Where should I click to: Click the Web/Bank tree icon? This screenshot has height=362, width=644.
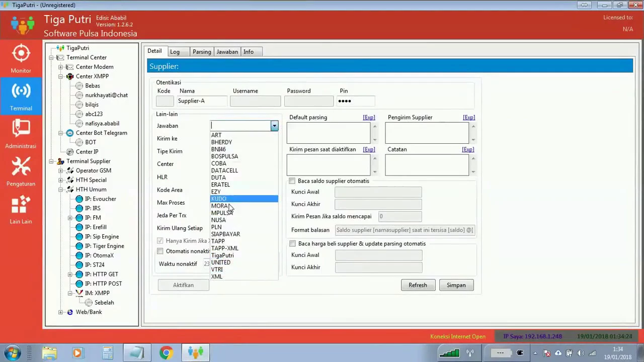point(70,312)
